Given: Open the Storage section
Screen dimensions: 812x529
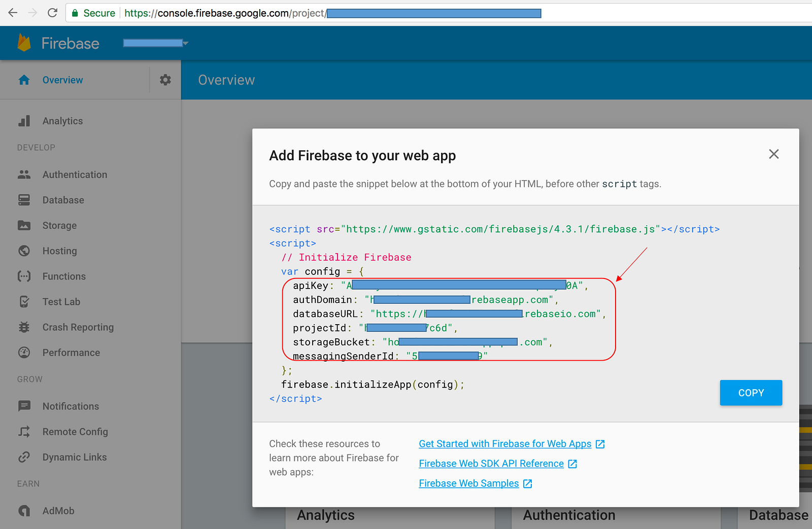Looking at the screenshot, I should coord(59,225).
